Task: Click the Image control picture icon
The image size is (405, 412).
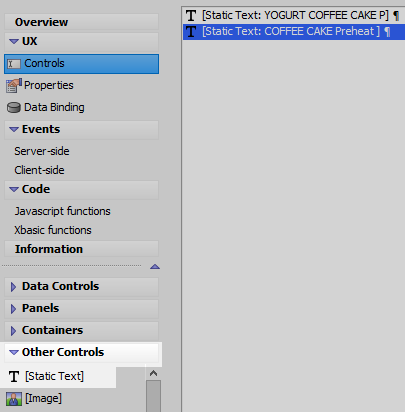Action: pos(14,399)
